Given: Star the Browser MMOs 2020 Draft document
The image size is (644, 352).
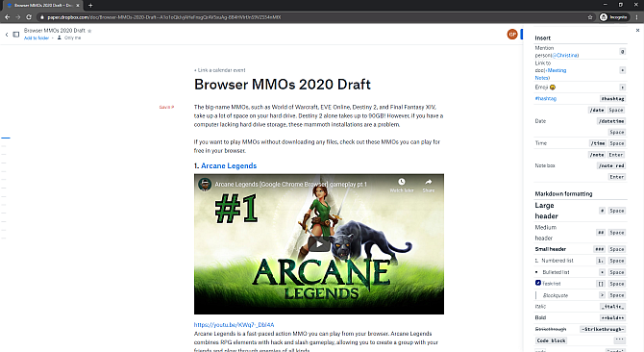Looking at the screenshot, I should [89, 31].
